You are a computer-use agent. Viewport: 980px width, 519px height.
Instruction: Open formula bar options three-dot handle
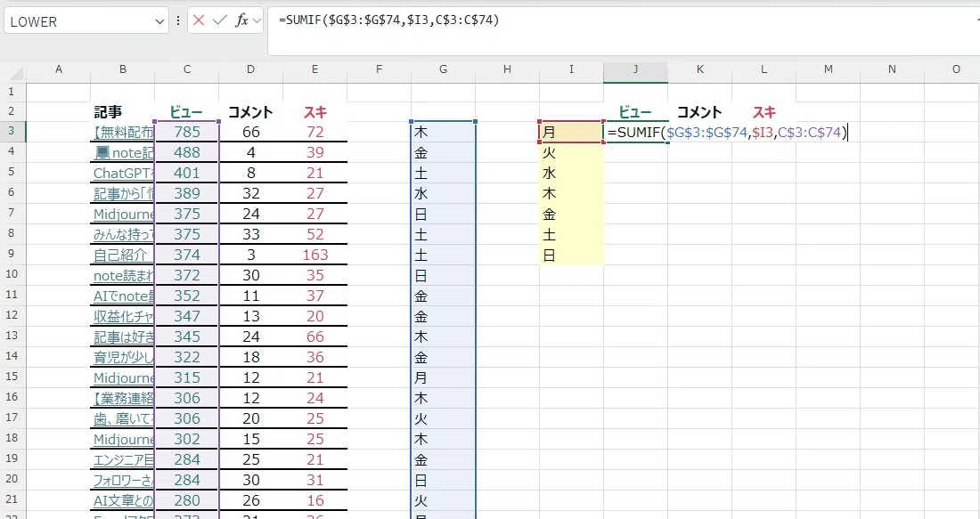(178, 20)
